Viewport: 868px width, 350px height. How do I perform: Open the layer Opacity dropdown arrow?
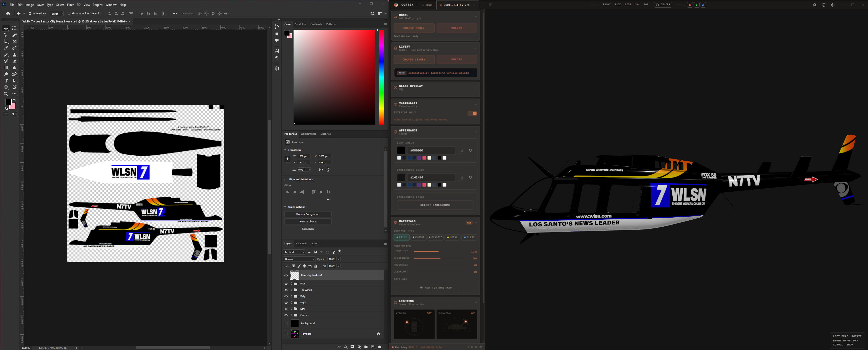[x=339, y=259]
